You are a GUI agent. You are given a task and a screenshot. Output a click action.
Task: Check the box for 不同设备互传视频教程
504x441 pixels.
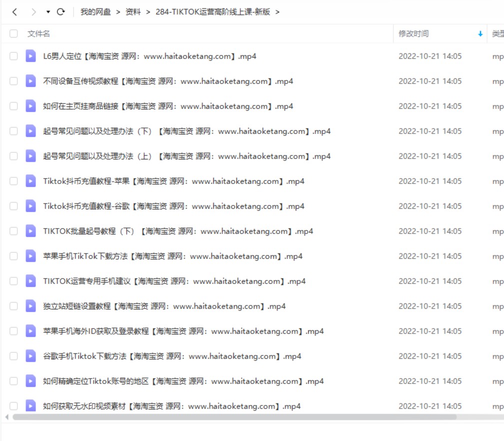coord(13,81)
